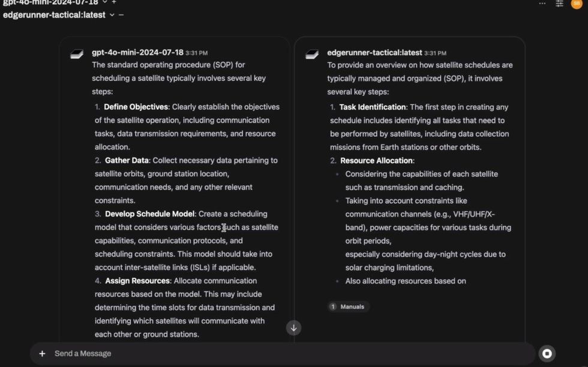Remove edgerunner-tactical model with minus icon
This screenshot has width=588, height=367.
121,14
